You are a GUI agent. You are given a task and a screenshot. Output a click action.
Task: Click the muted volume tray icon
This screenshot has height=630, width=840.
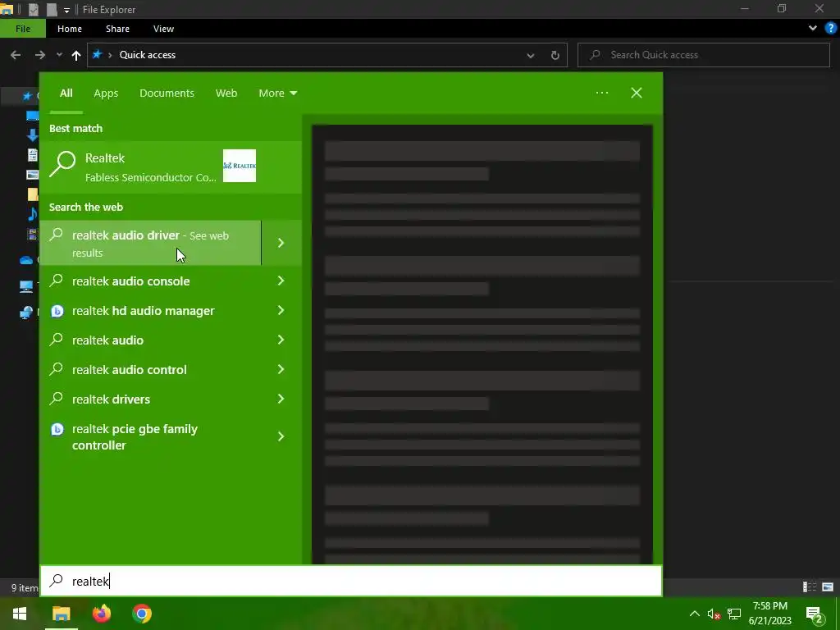(714, 614)
